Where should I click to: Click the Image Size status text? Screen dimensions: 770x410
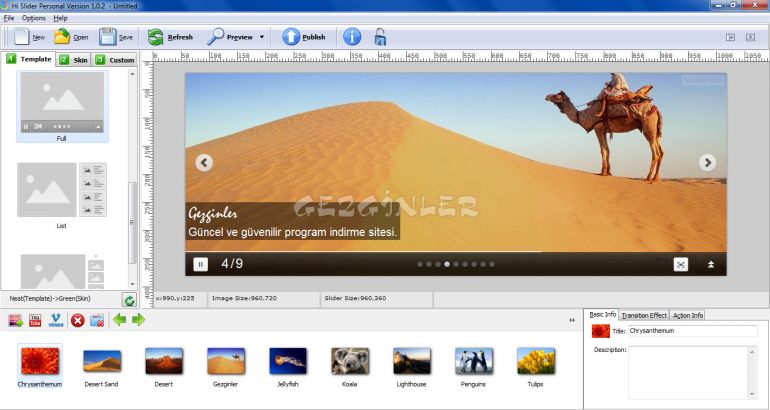(244, 298)
